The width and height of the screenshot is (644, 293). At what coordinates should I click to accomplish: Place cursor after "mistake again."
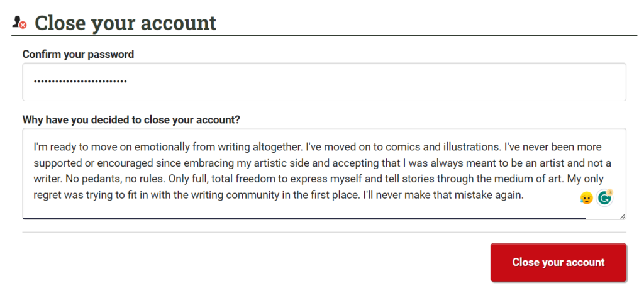click(525, 195)
